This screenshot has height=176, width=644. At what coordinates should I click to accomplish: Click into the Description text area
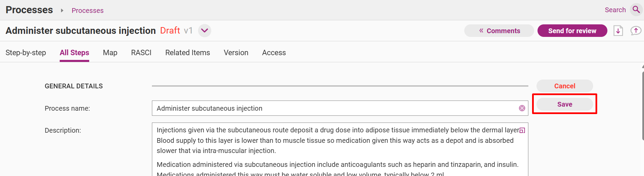point(340,149)
